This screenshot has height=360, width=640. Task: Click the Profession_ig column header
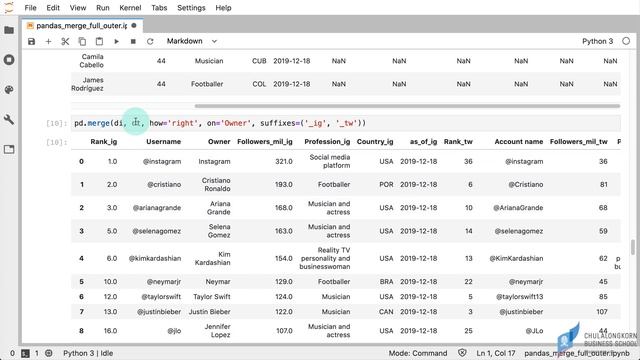pos(327,142)
